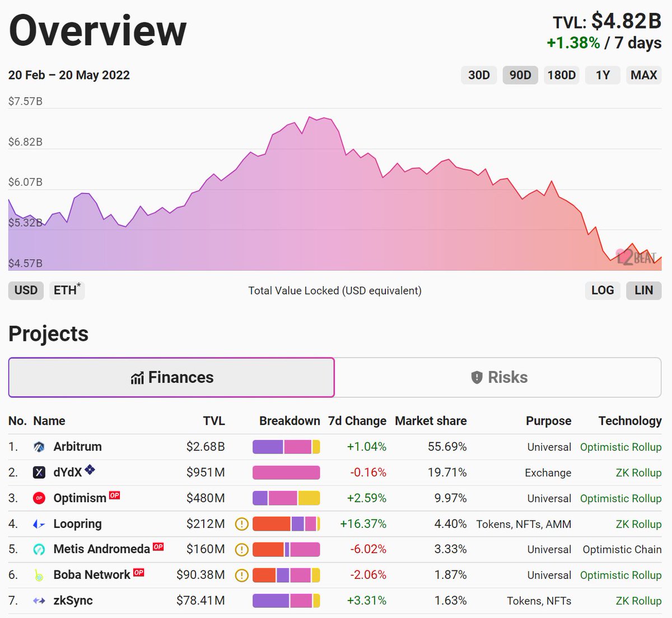Click Boba Network's breakdown bar
The image size is (672, 618).
tap(286, 575)
